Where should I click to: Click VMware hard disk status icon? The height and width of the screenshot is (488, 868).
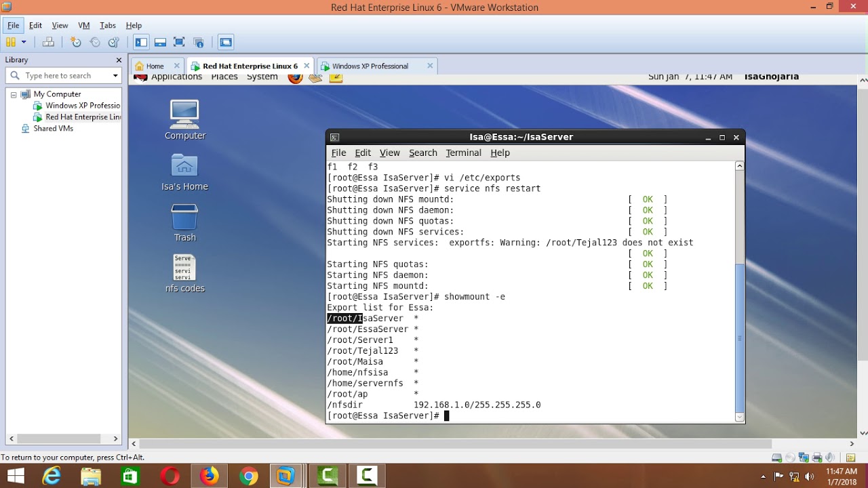coord(777,457)
